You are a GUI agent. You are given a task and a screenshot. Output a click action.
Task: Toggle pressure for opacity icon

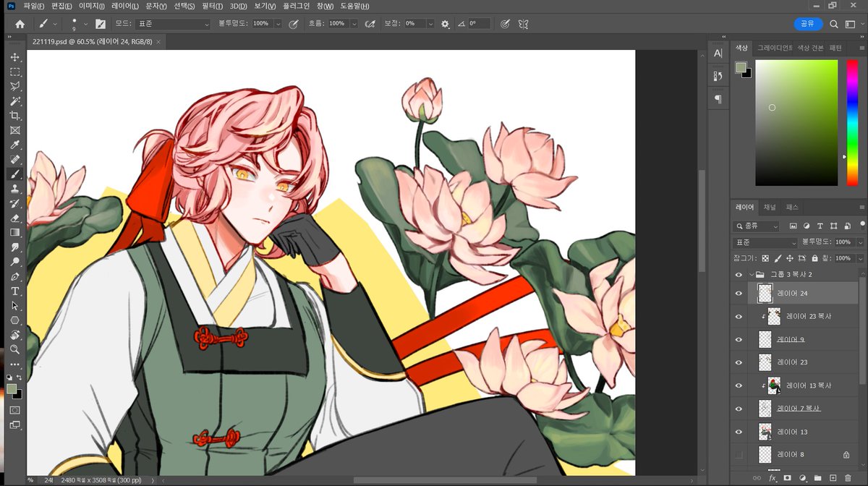293,24
